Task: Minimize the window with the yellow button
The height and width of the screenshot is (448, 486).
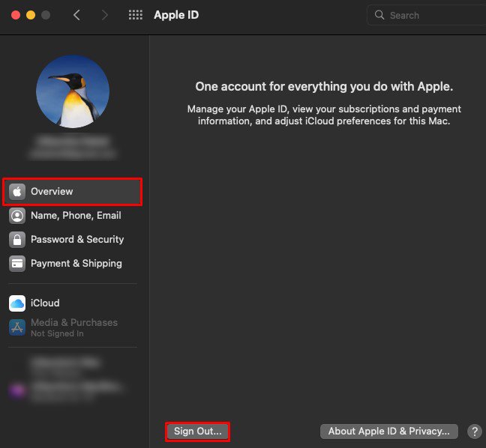Action: coord(31,15)
